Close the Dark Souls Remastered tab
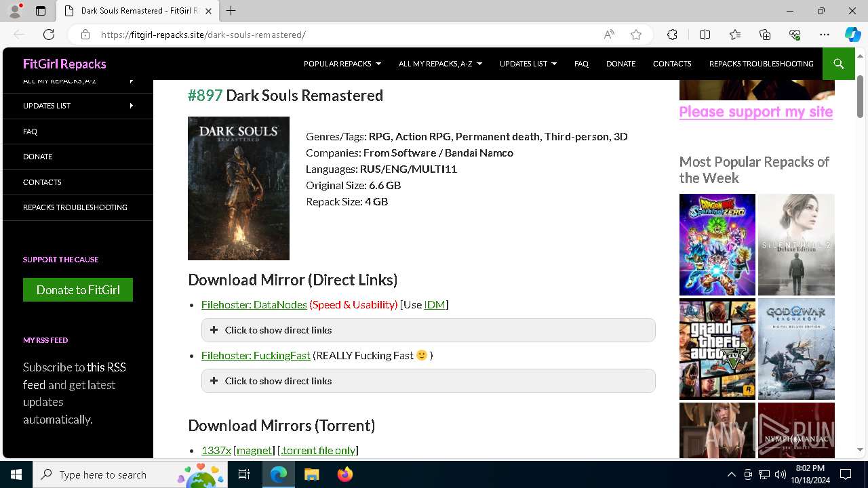 tap(209, 11)
